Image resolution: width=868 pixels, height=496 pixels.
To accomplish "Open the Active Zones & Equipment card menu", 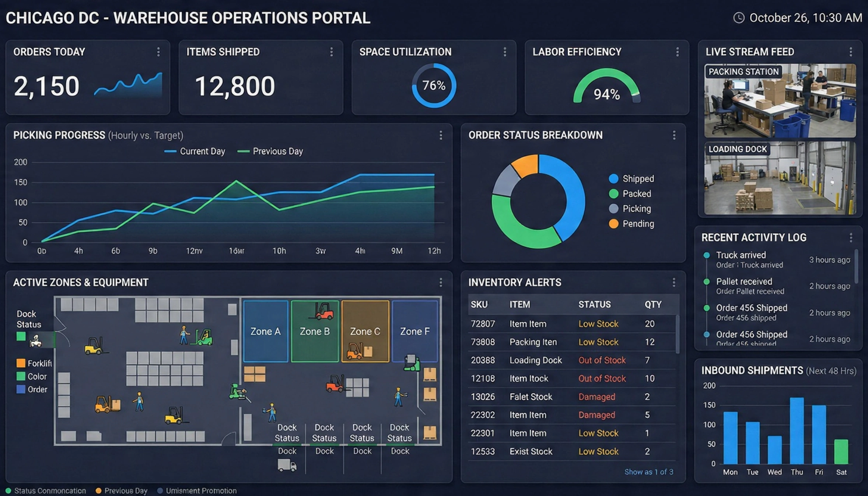I will (441, 283).
